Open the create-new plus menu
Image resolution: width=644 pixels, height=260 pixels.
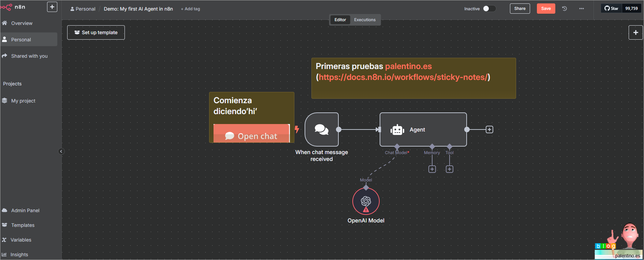click(x=52, y=7)
